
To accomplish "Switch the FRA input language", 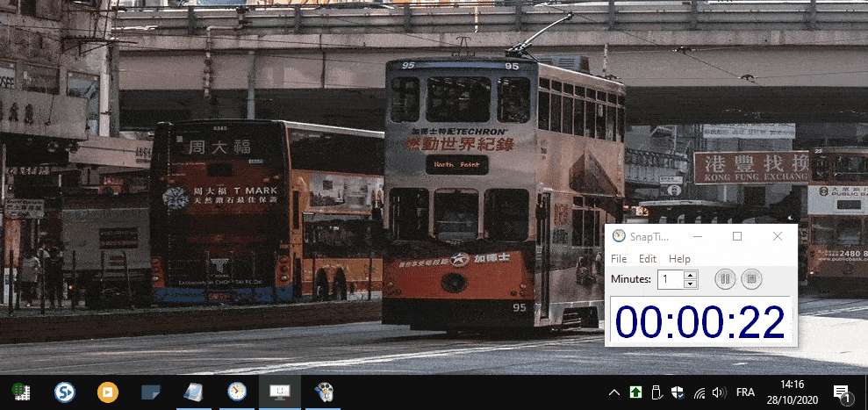I will 745,392.
